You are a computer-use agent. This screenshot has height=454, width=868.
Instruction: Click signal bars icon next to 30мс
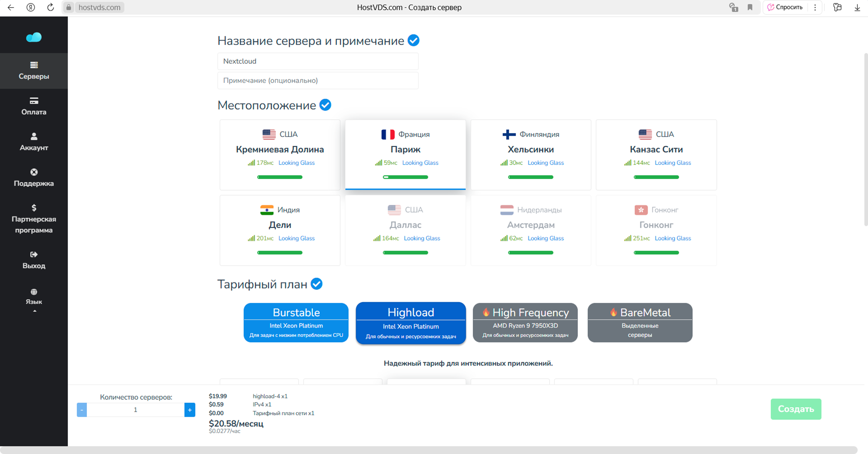tap(504, 163)
